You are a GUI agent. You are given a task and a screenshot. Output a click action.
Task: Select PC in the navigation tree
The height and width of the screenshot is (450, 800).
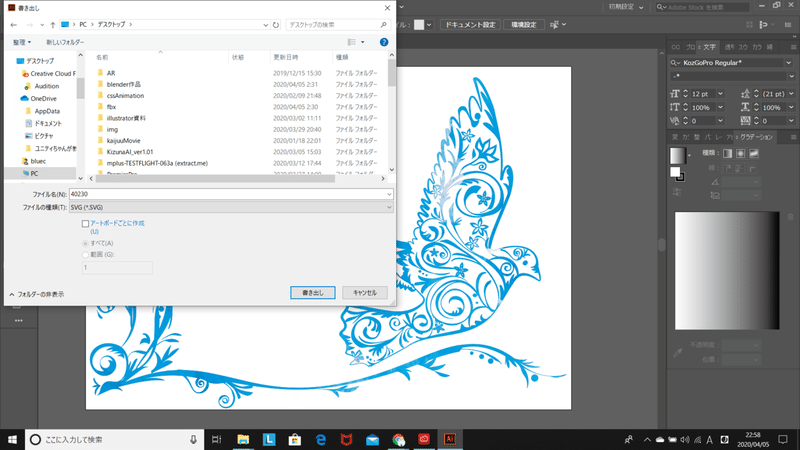(x=34, y=173)
